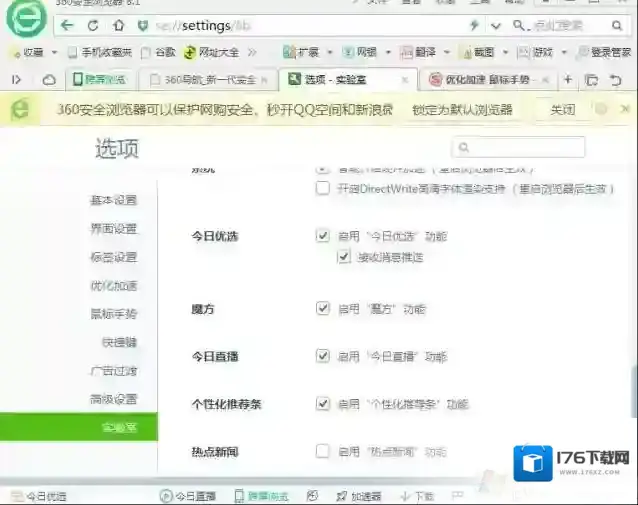The width and height of the screenshot is (638, 505).
Task: Open 快捷键 in settings sidebar
Action: click(x=119, y=342)
